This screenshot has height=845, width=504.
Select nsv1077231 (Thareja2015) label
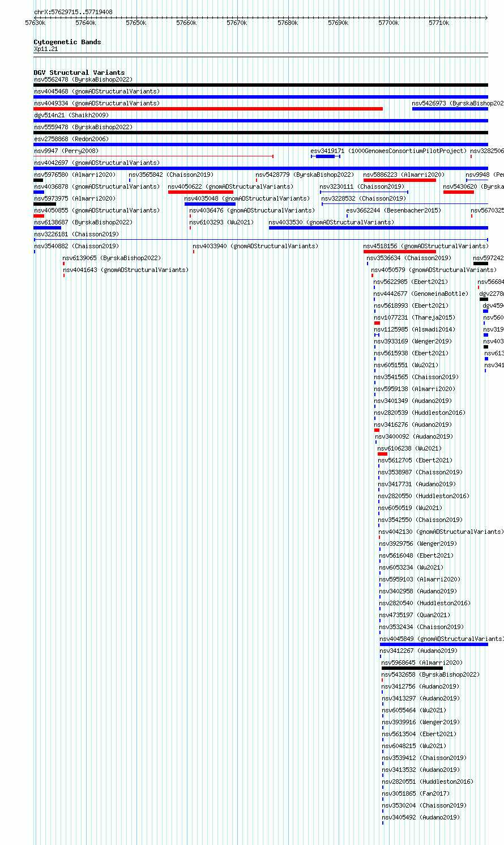pos(415,318)
